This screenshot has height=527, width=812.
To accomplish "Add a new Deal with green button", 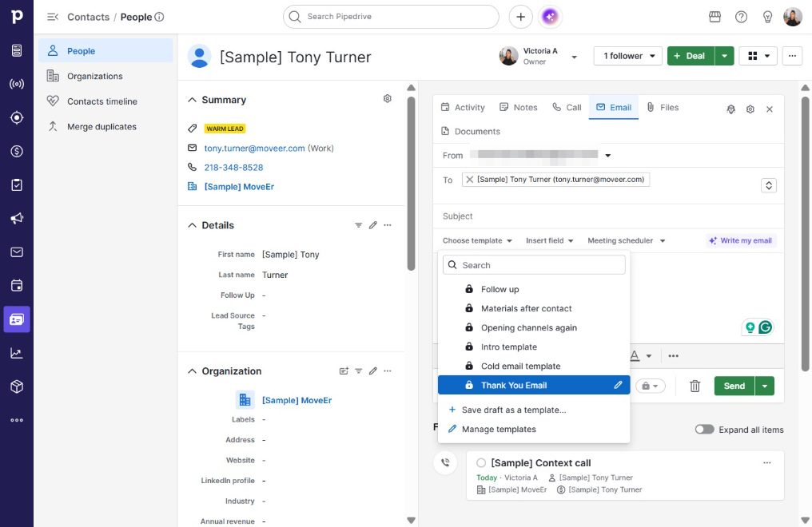I will 691,56.
